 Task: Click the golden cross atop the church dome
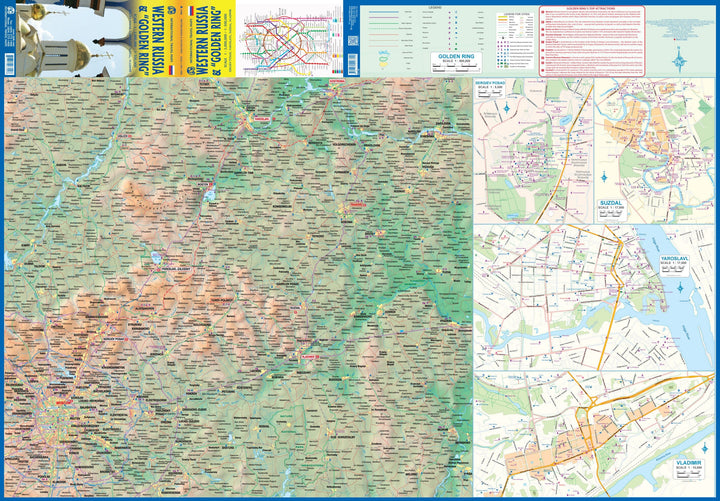pos(106,55)
